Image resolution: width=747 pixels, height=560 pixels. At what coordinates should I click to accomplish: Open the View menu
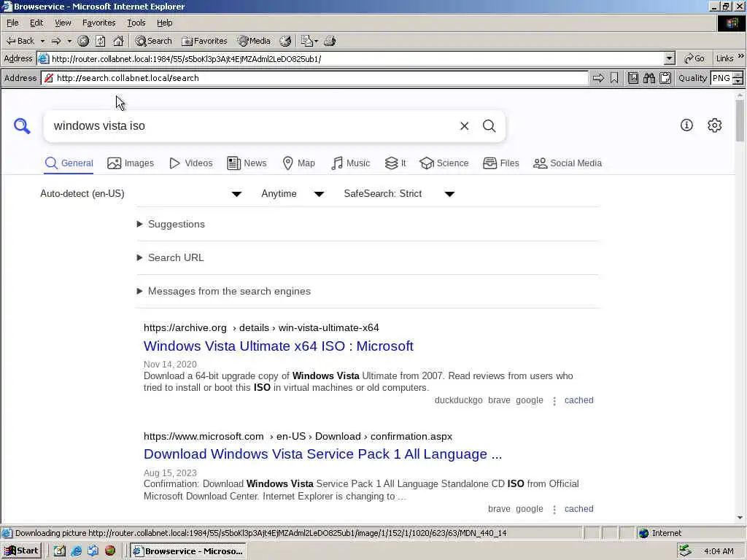[x=63, y=23]
